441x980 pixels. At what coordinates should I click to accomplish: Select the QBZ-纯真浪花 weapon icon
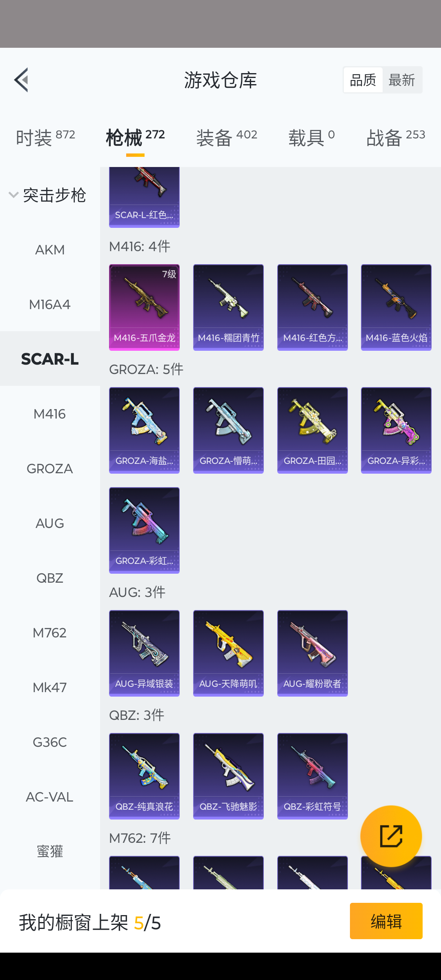click(x=144, y=776)
